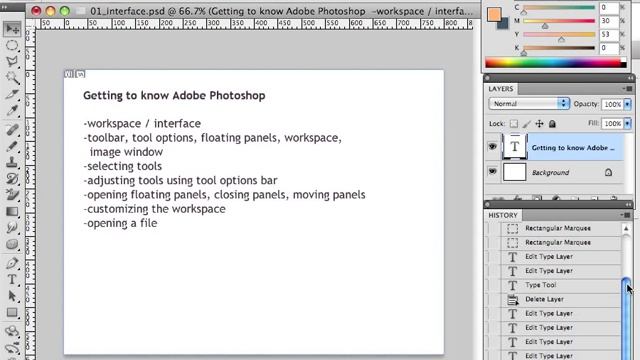Click the History scrollbar up arrow
Viewport: 640px width, 360px height.
coord(626,228)
